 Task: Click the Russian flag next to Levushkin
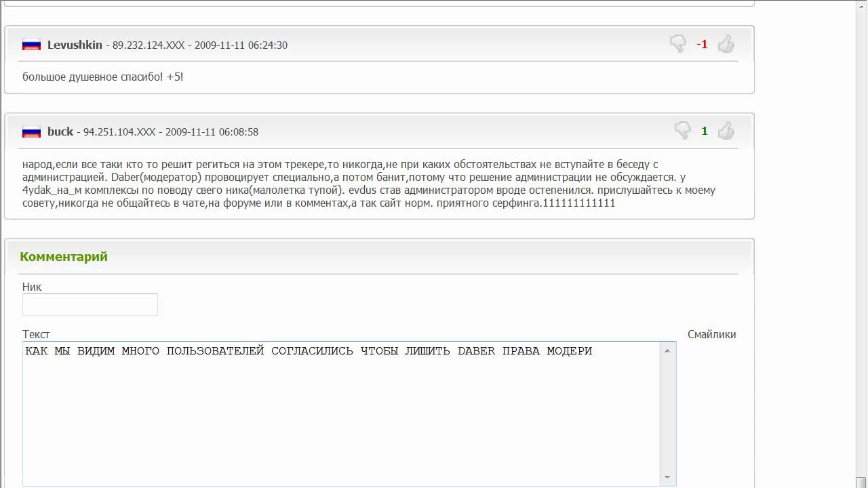click(x=31, y=45)
